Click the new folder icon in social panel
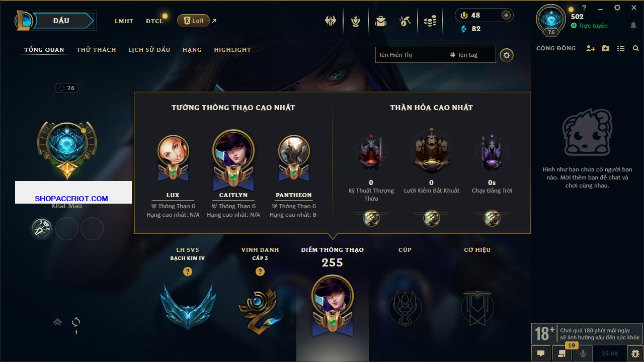The height and width of the screenshot is (362, 644). [x=606, y=48]
